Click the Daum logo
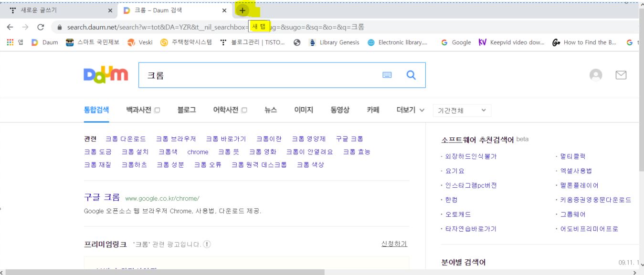 pos(106,75)
